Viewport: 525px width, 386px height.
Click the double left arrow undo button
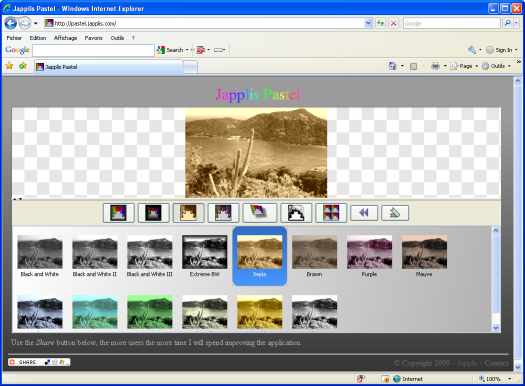pyautogui.click(x=364, y=213)
